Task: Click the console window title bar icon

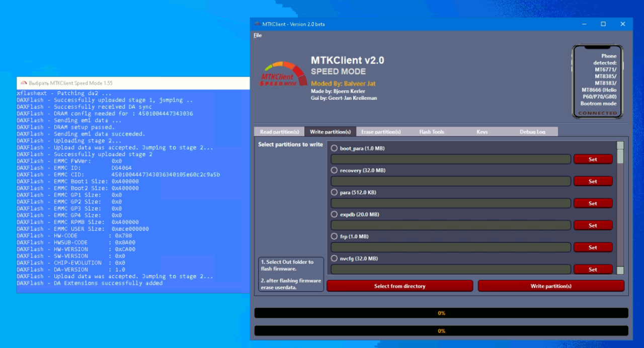Action: pos(23,83)
